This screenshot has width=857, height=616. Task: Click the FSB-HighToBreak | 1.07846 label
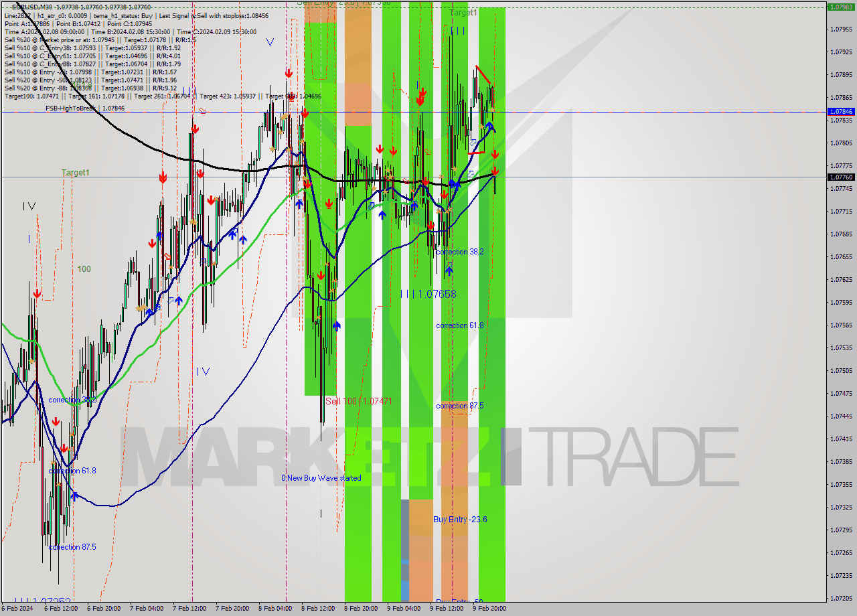pos(85,108)
